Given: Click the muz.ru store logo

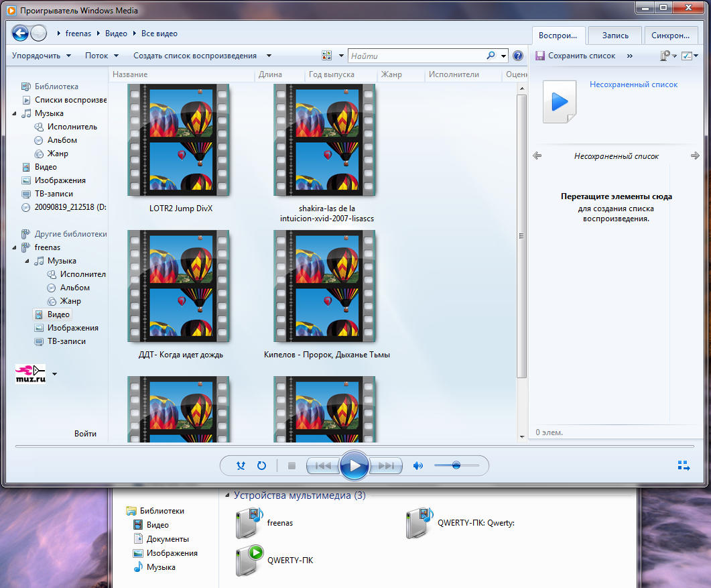Looking at the screenshot, I should [30, 374].
